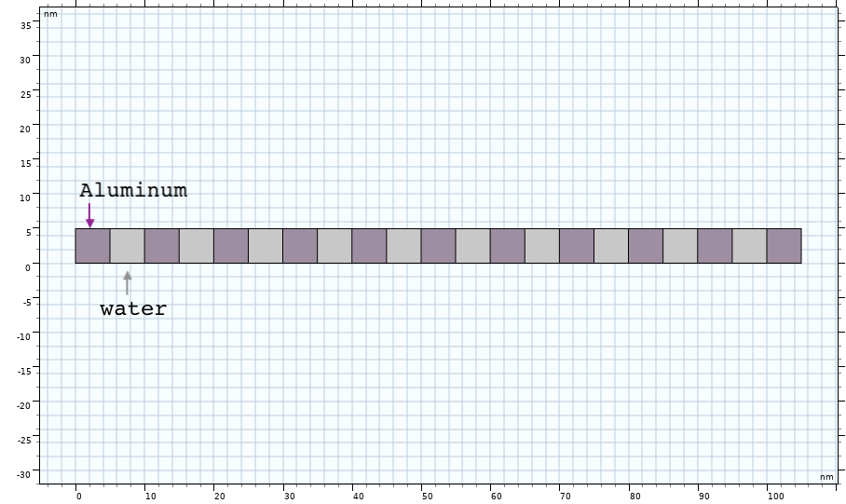
Task: Click the nm unit label atop the y-axis
Action: (50, 14)
